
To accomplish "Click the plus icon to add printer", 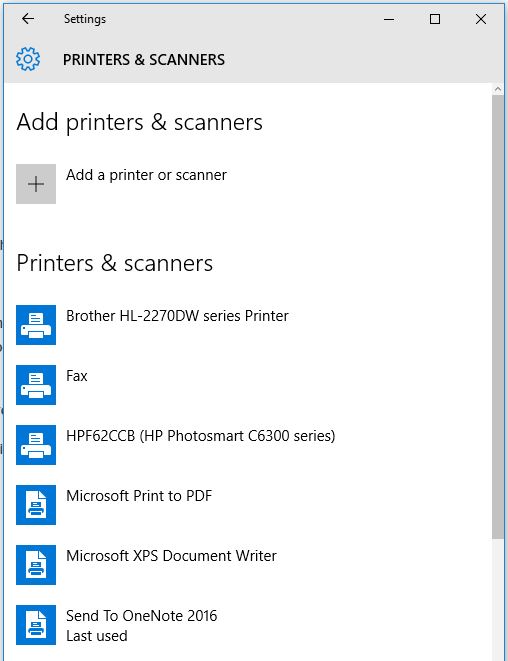I will tap(36, 184).
